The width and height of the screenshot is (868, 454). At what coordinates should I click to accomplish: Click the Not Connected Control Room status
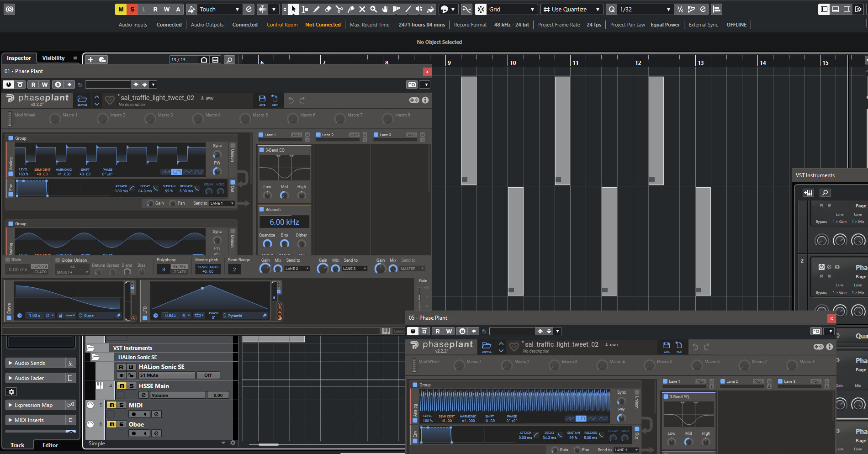pos(323,25)
